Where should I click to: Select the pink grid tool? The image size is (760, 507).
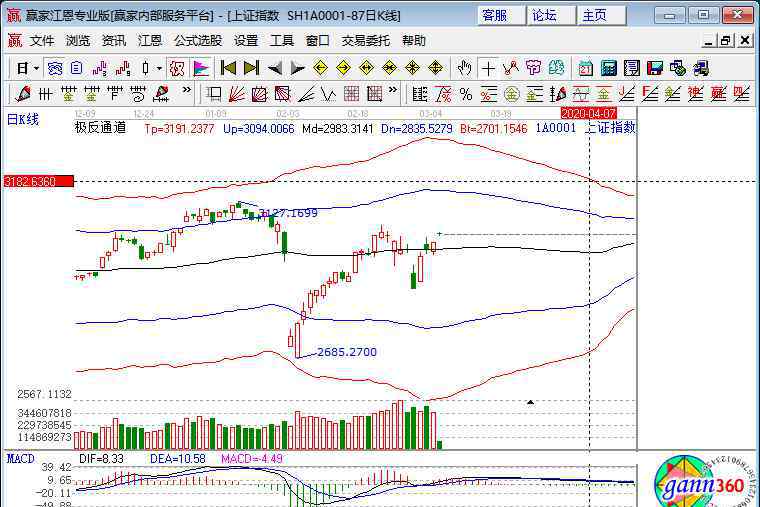pos(351,93)
